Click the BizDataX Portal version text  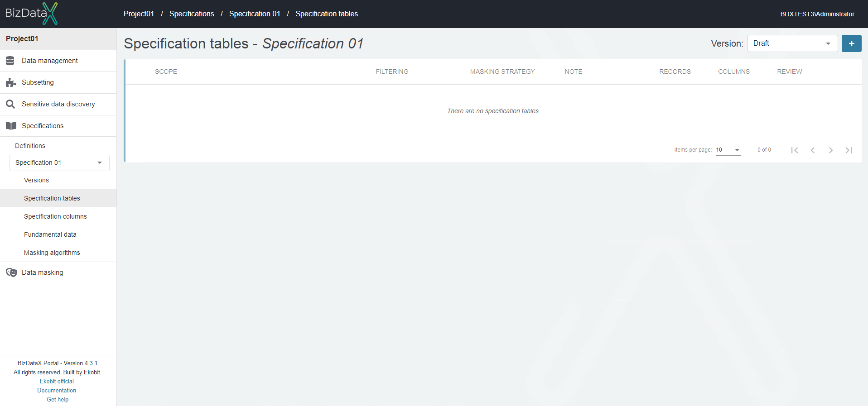point(58,363)
